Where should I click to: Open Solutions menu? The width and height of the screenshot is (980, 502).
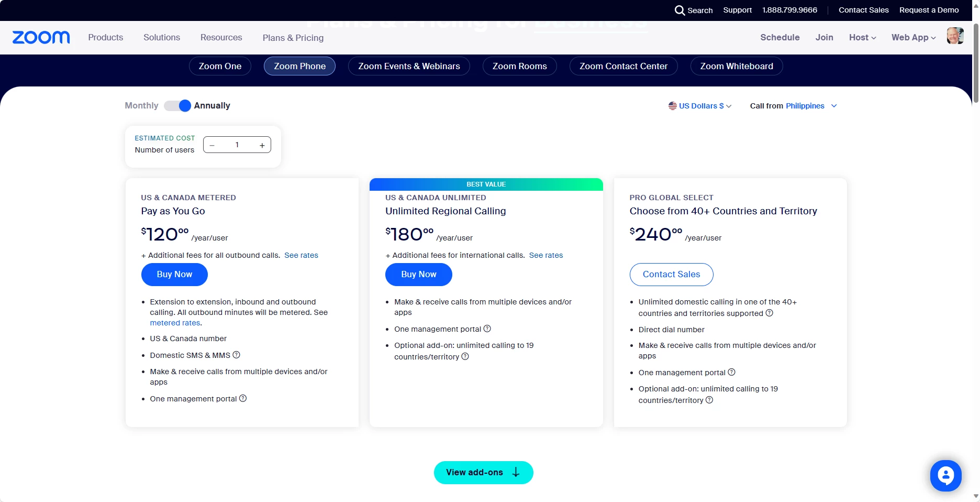(x=162, y=37)
